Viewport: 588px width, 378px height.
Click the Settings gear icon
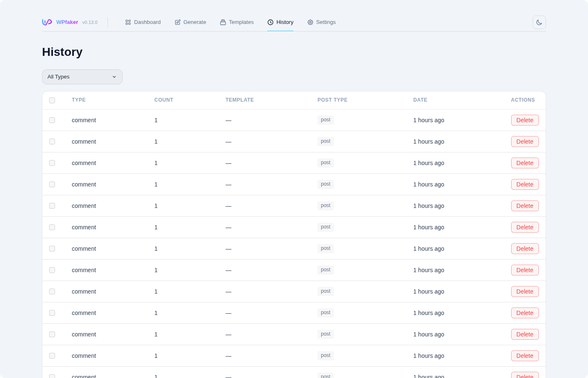pyautogui.click(x=310, y=22)
